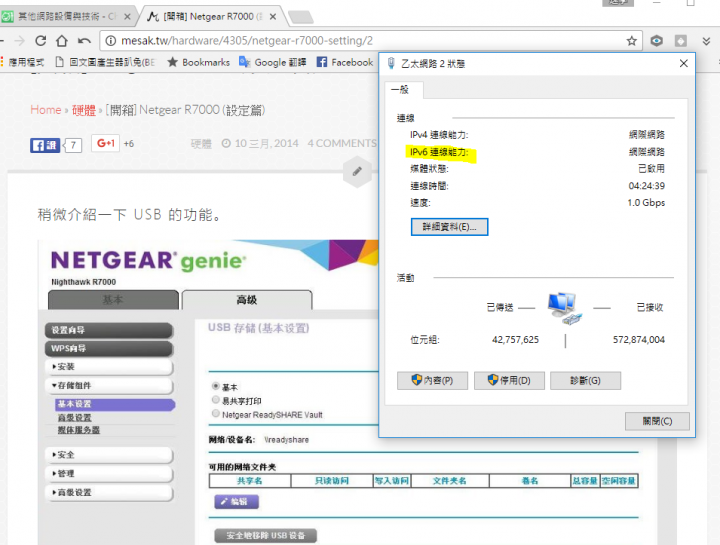Click the folder name column header
The image size is (720, 545).
tap(450, 481)
